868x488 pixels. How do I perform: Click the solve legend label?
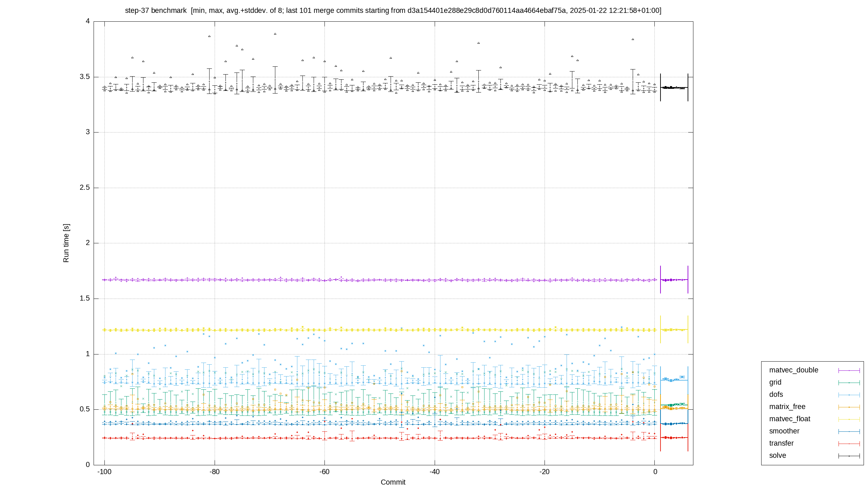[x=777, y=455]
